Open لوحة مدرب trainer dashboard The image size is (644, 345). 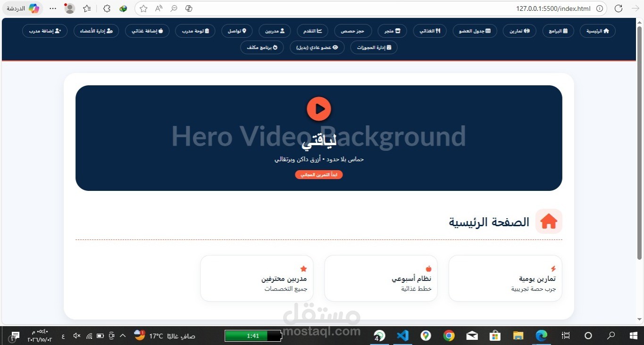click(x=195, y=31)
